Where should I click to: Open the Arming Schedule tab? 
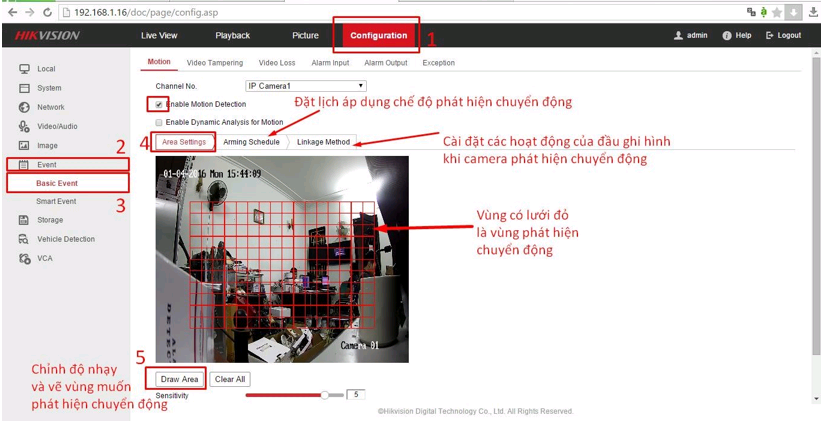pyautogui.click(x=251, y=142)
